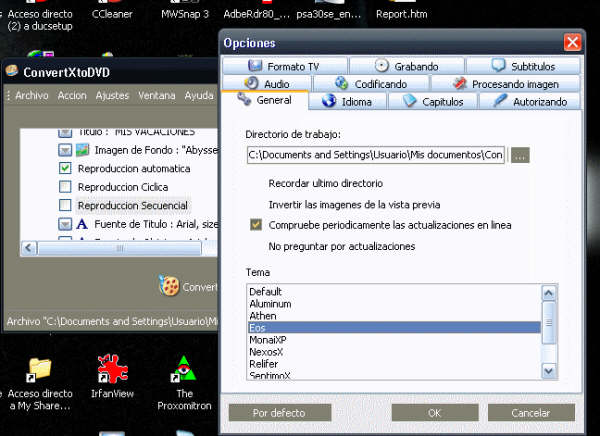Open The Proxomitron desktop shortcut

click(x=184, y=369)
